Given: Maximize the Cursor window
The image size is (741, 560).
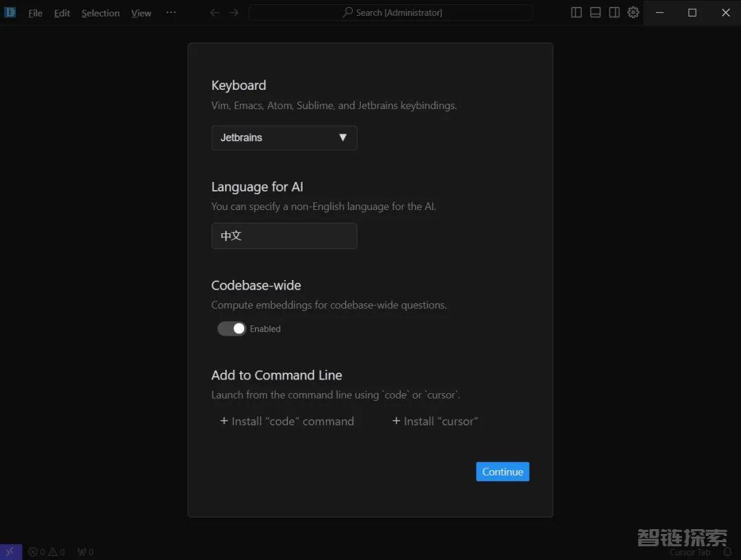Looking at the screenshot, I should (x=692, y=13).
